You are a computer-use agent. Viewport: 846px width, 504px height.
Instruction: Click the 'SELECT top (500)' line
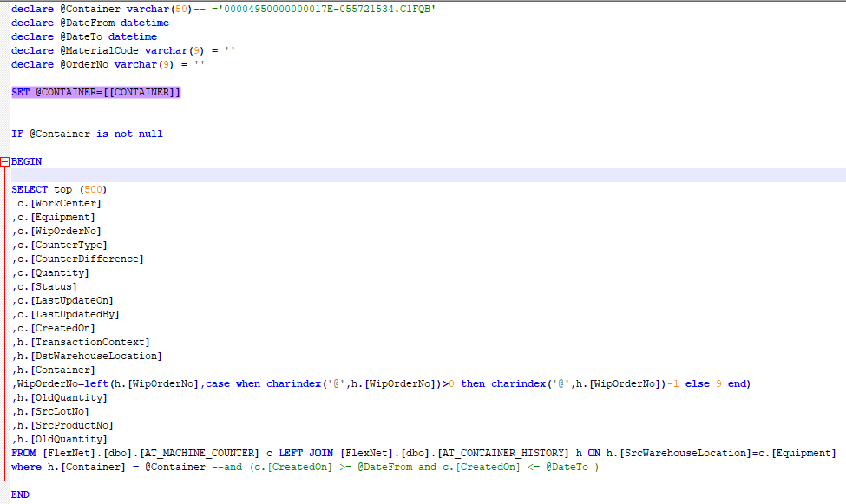59,189
